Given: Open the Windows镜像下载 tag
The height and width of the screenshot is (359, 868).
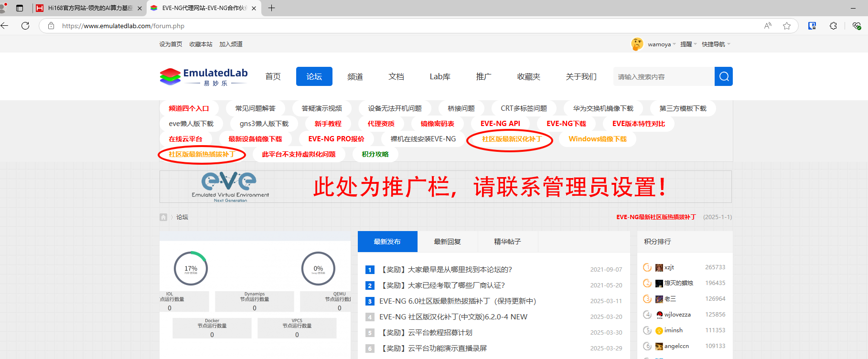Looking at the screenshot, I should pyautogui.click(x=598, y=139).
